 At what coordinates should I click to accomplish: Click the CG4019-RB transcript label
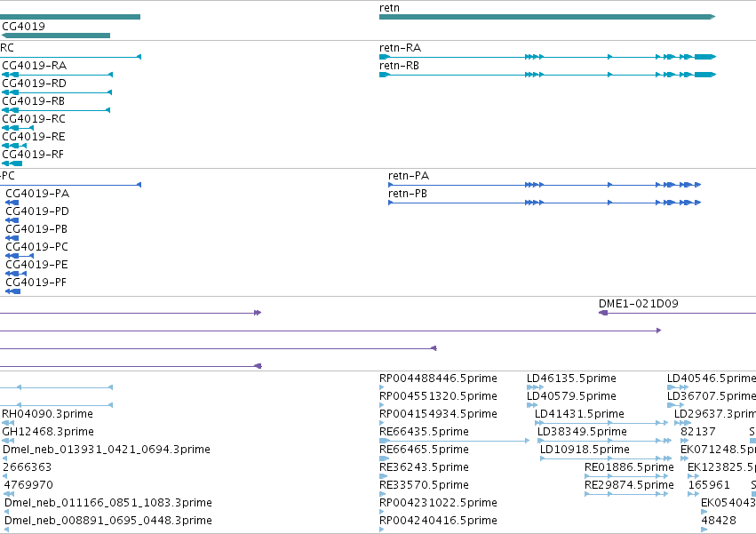(33, 101)
